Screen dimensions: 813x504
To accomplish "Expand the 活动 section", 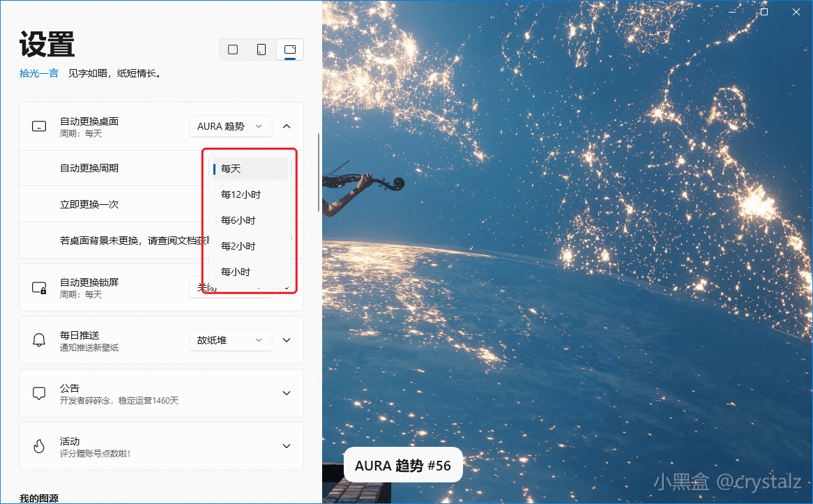I will (287, 446).
